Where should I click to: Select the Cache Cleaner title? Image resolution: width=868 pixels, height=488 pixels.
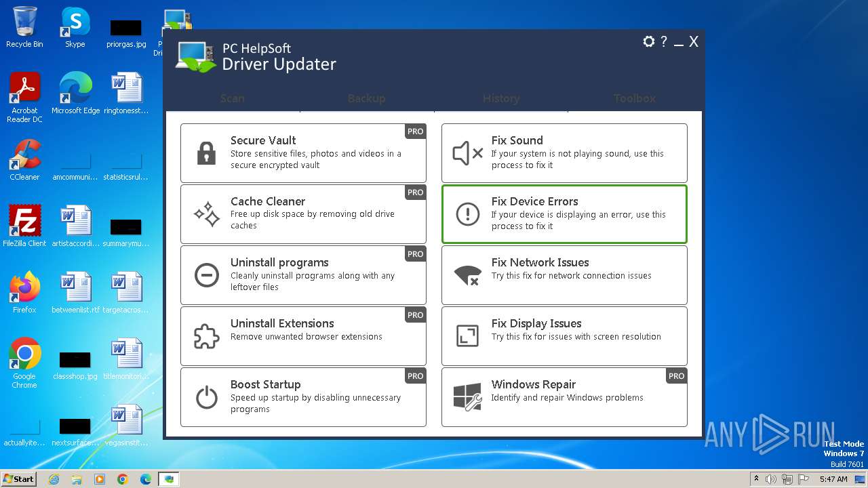[268, 201]
